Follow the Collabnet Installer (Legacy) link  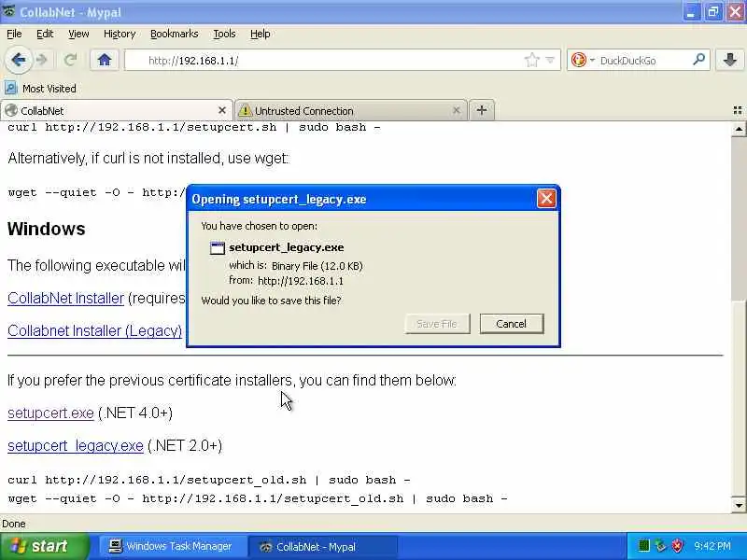tap(95, 330)
